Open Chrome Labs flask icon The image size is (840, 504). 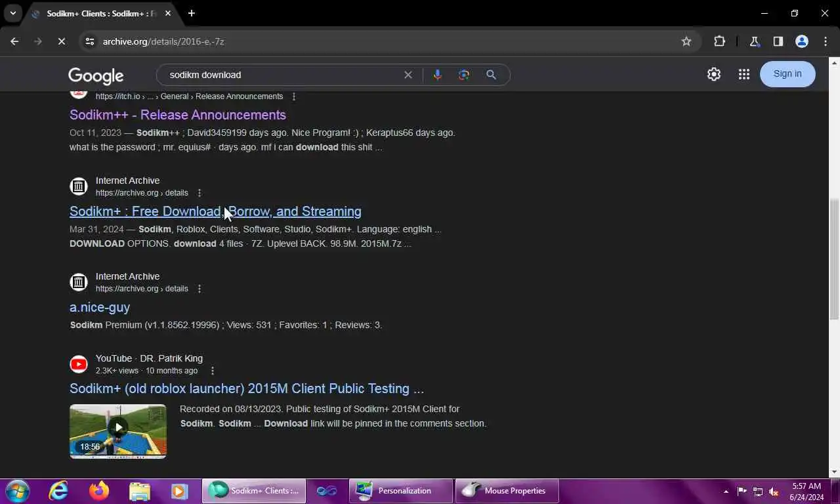pyautogui.click(x=754, y=41)
